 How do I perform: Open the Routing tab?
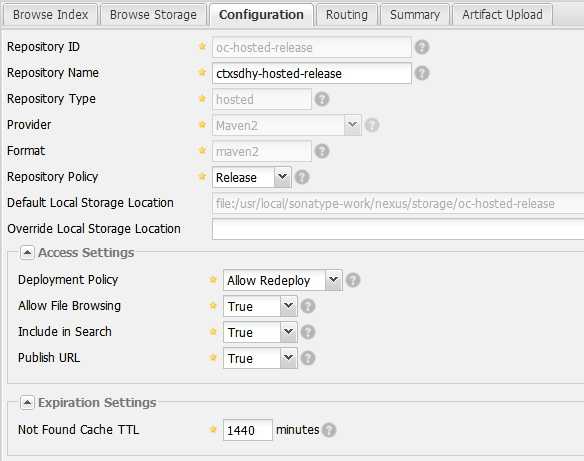347,15
